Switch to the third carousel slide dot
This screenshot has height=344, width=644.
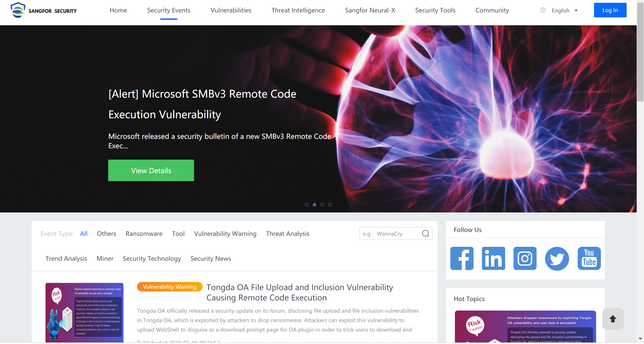322,205
